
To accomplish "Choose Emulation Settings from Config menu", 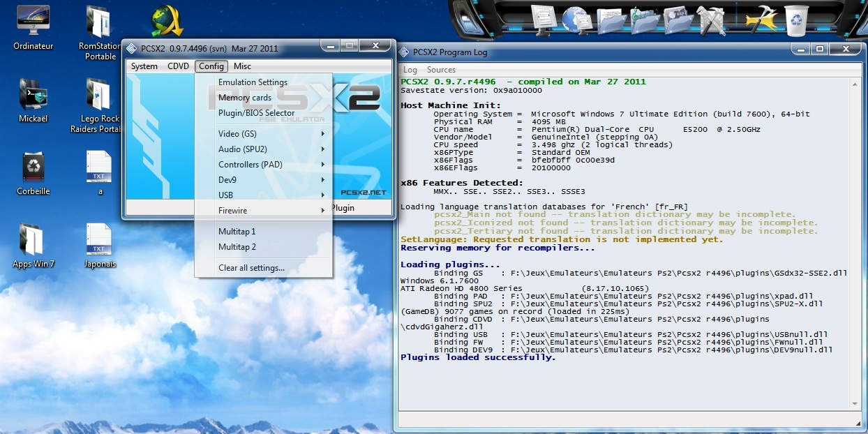I will click(263, 82).
